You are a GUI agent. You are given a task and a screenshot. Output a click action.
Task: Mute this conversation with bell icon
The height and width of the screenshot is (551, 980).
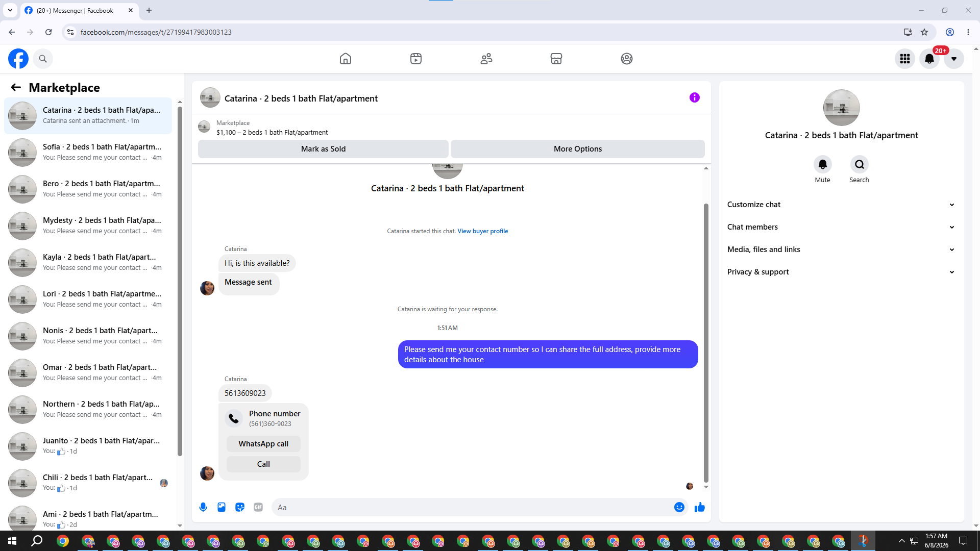coord(823,164)
